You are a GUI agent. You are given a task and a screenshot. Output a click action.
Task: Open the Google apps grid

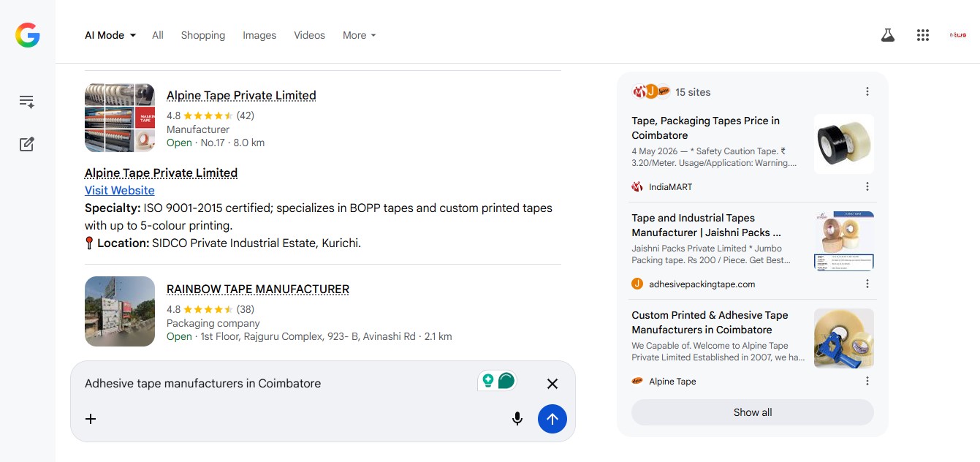(x=923, y=35)
